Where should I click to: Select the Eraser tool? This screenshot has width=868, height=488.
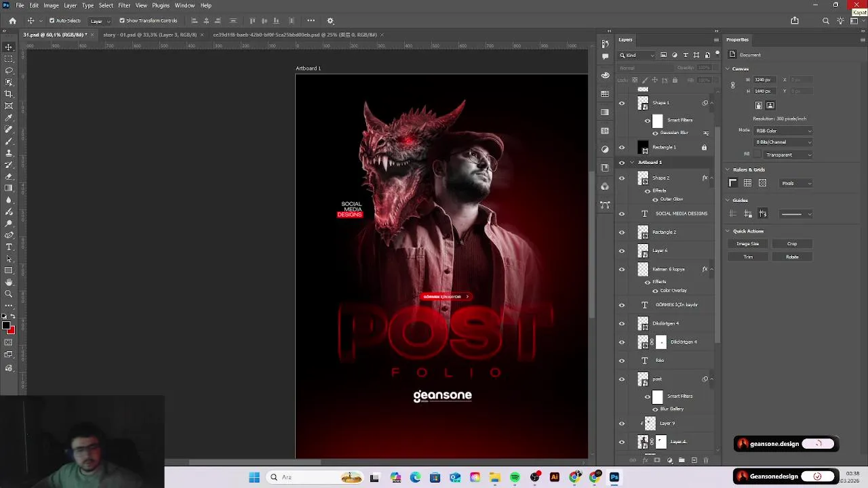pos(9,176)
